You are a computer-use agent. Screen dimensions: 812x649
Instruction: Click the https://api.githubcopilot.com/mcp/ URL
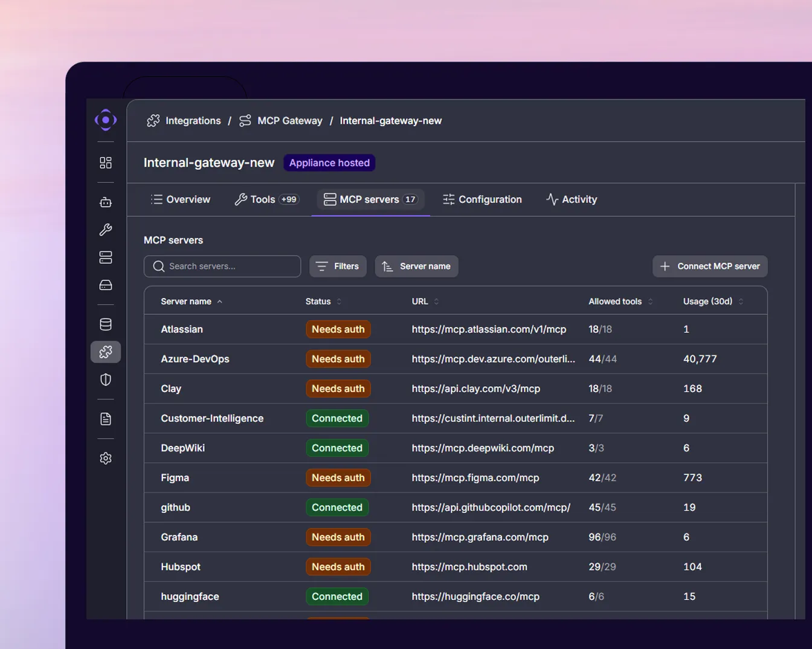click(x=491, y=508)
